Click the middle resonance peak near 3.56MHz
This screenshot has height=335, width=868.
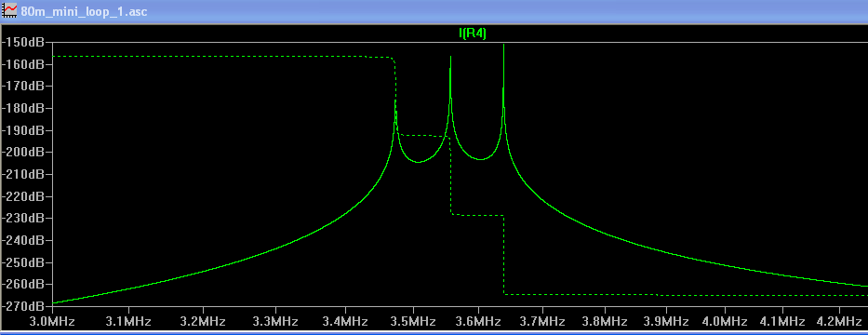[x=450, y=58]
